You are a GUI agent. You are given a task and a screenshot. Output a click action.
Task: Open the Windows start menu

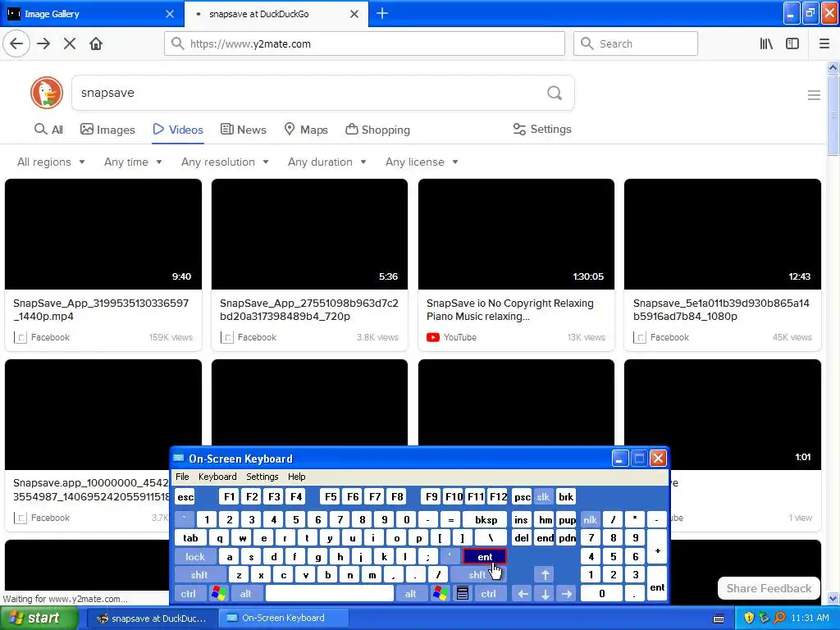[39, 618]
